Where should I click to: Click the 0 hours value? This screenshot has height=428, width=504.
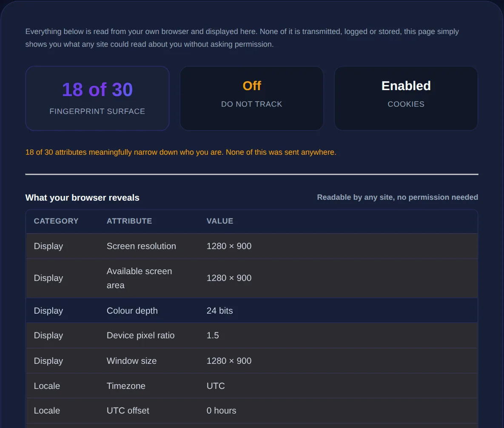pyautogui.click(x=222, y=411)
